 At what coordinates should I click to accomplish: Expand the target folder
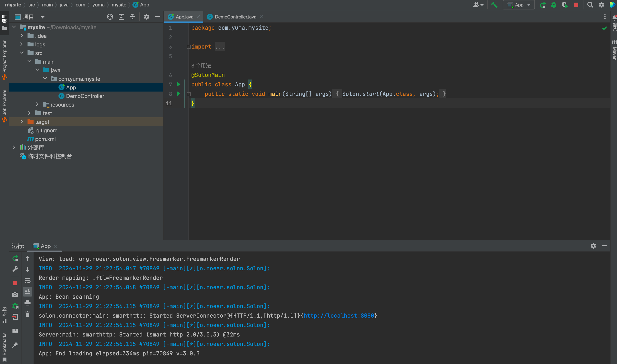tap(21, 122)
